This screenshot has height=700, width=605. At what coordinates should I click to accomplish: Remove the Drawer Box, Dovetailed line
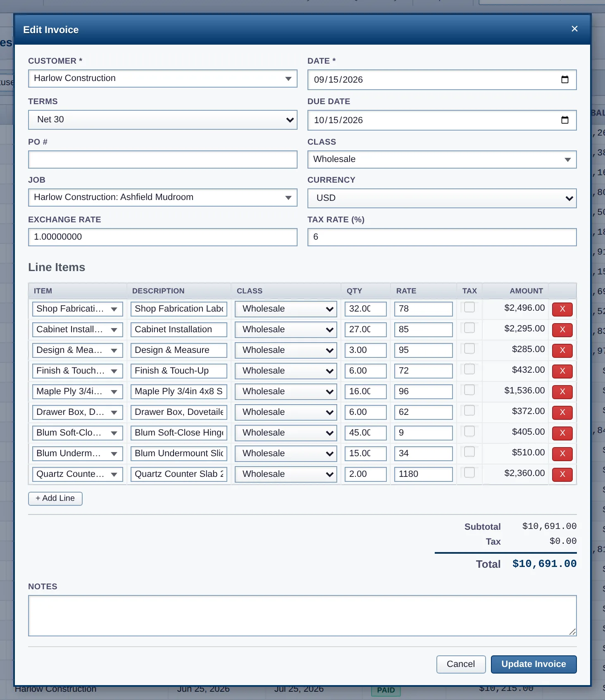pyautogui.click(x=562, y=412)
